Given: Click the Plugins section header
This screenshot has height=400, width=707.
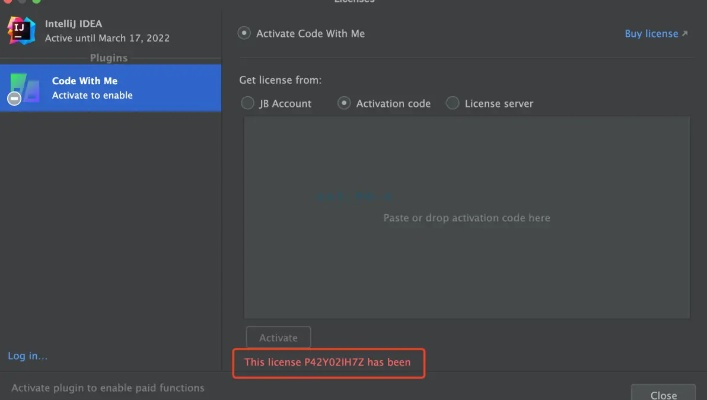Looking at the screenshot, I should tap(109, 58).
